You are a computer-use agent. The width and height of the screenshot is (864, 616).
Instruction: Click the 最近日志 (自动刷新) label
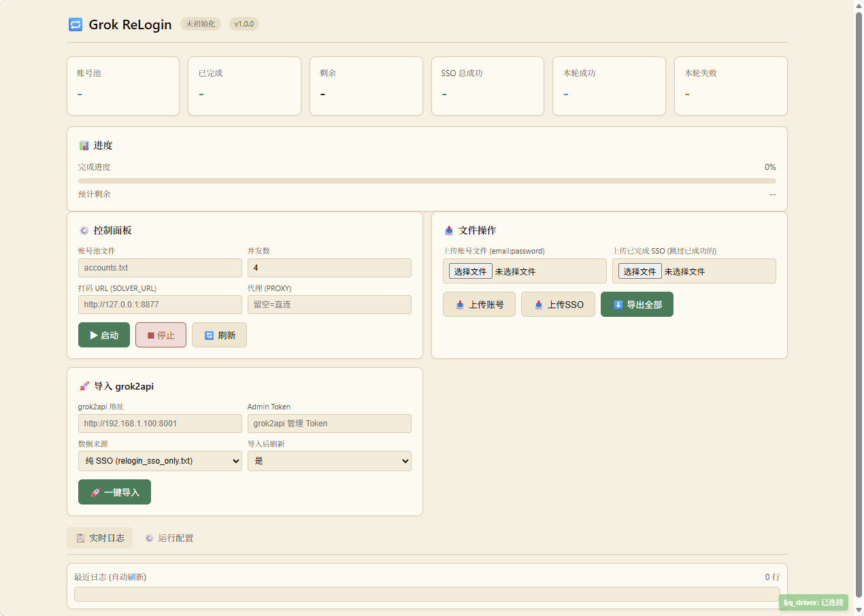point(110,577)
